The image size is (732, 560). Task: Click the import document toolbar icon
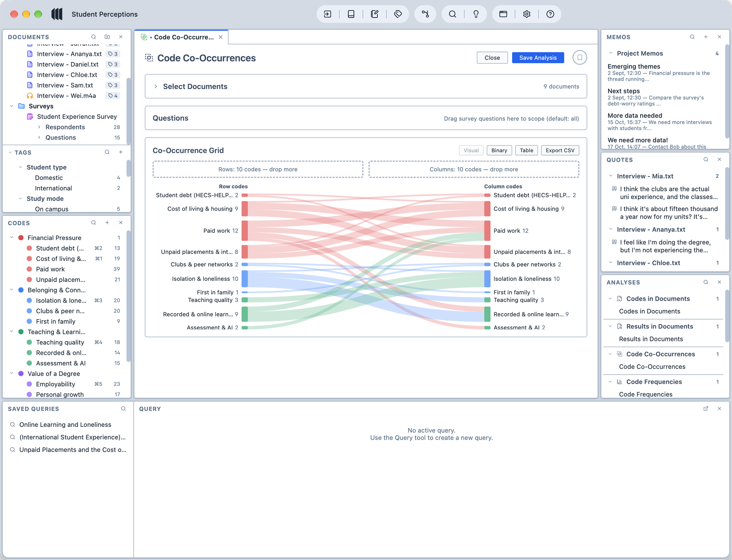pos(328,14)
